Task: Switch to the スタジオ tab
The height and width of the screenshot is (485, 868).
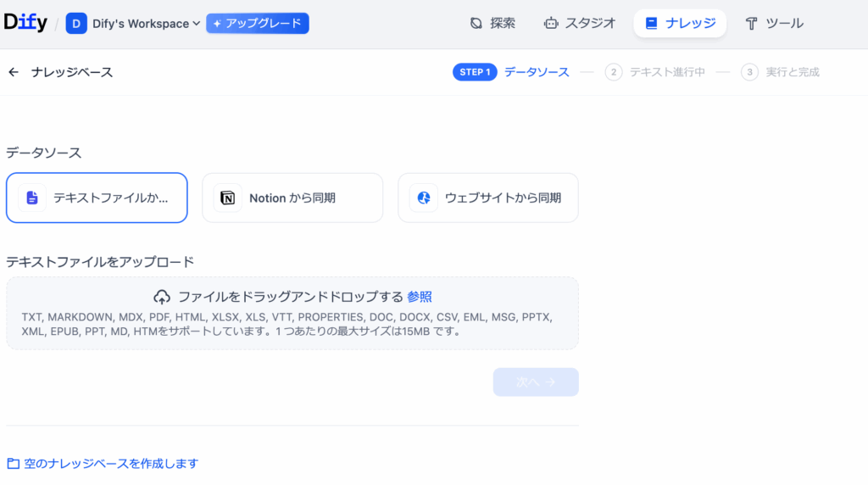Action: pyautogui.click(x=580, y=24)
